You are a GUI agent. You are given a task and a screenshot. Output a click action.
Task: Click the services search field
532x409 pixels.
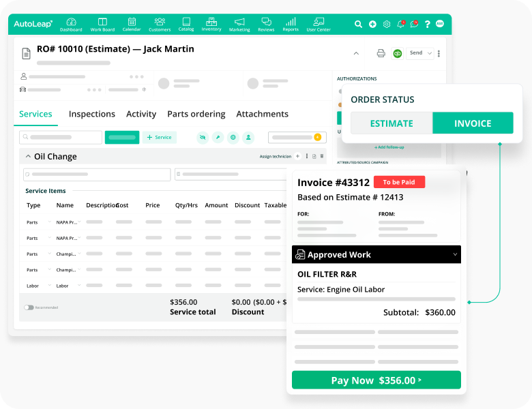[61, 137]
